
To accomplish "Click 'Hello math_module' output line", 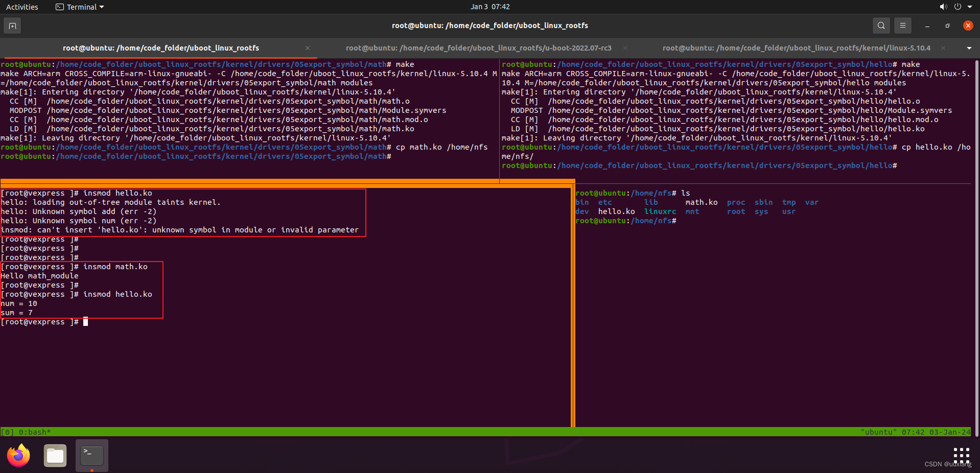I will click(x=40, y=276).
